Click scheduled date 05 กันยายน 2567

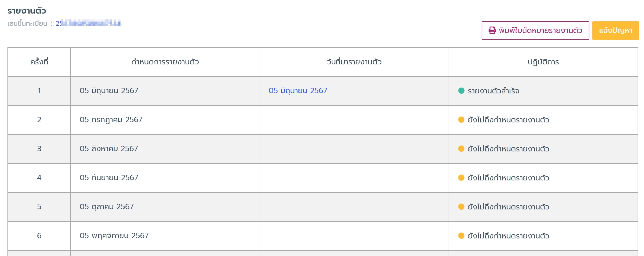(x=109, y=178)
